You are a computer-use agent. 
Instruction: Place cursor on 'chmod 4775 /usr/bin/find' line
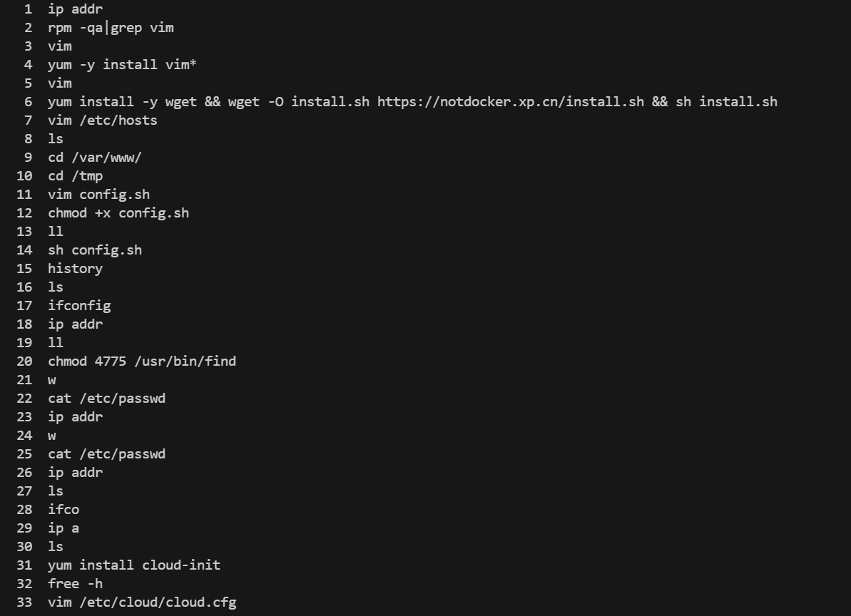coord(142,361)
